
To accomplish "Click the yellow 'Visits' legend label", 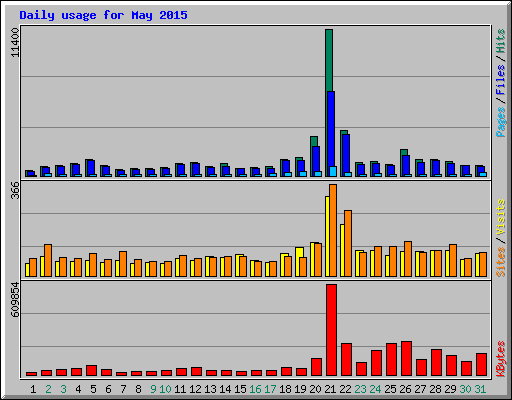I will tap(501, 217).
